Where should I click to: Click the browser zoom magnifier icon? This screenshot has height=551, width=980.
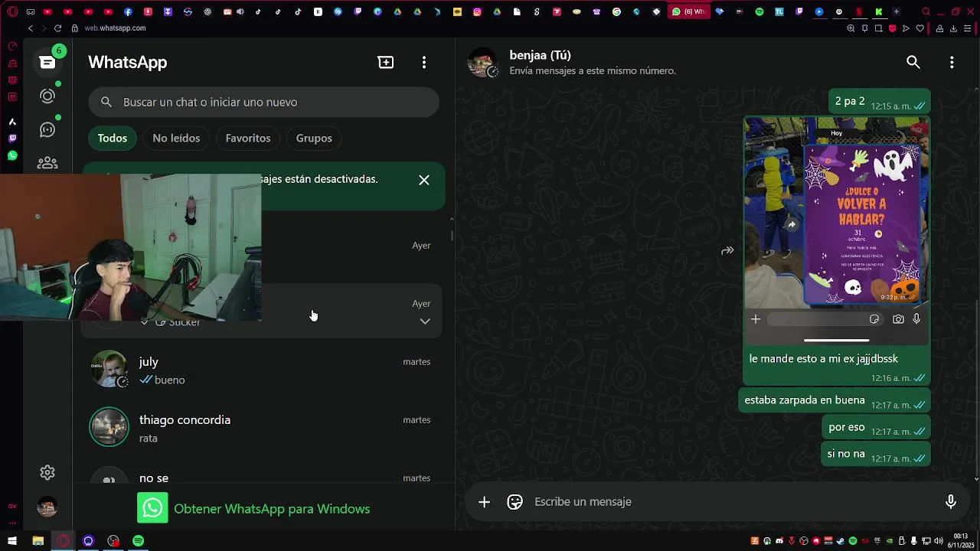(x=851, y=28)
